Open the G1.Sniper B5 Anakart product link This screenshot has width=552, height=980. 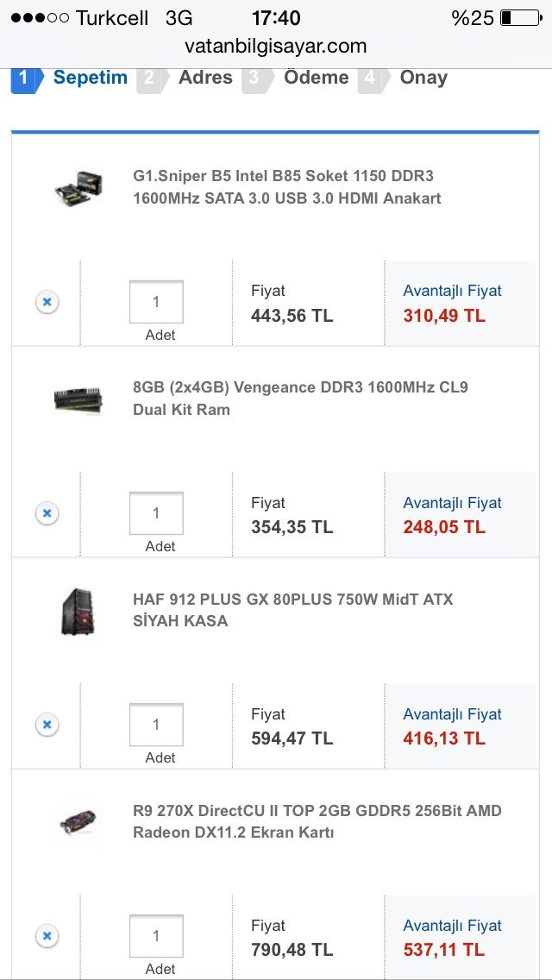coord(286,187)
